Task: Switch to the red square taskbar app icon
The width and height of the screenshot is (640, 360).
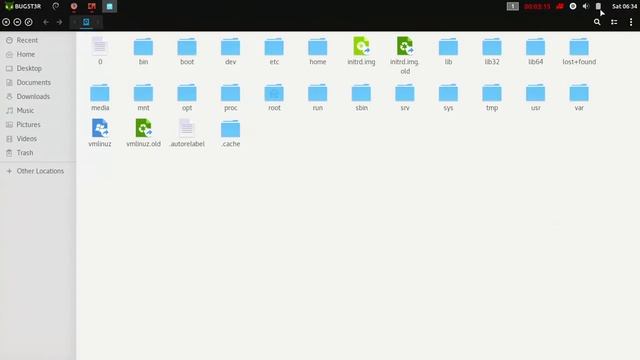Action: click(x=92, y=6)
